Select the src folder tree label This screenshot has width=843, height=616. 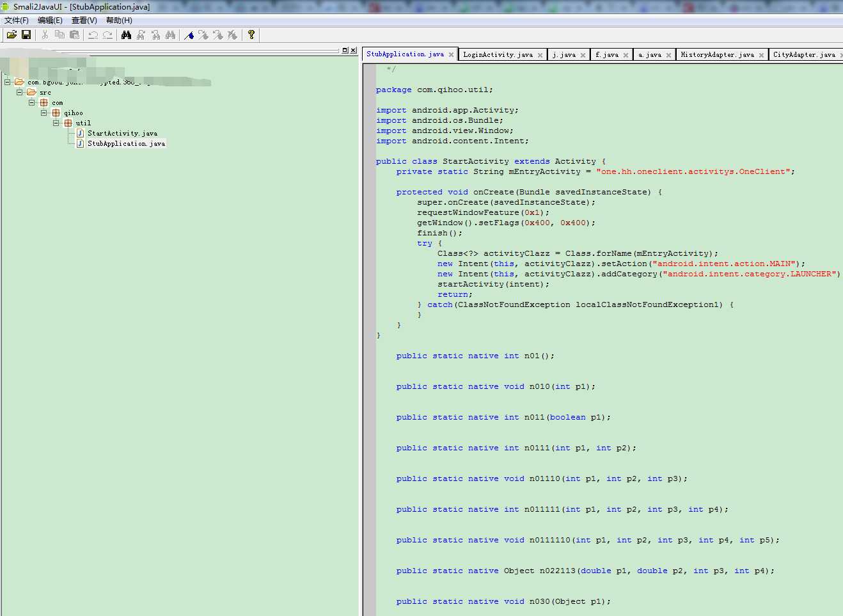point(45,92)
